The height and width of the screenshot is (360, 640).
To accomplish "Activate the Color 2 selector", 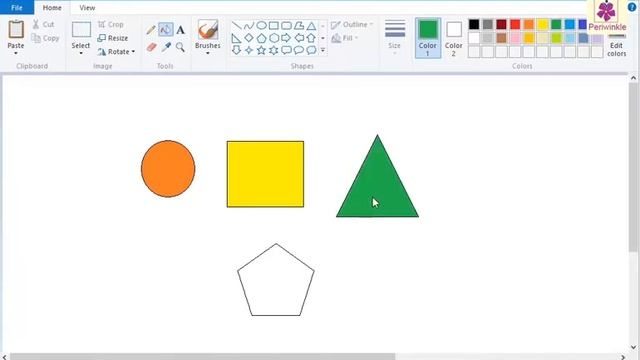I will (453, 38).
